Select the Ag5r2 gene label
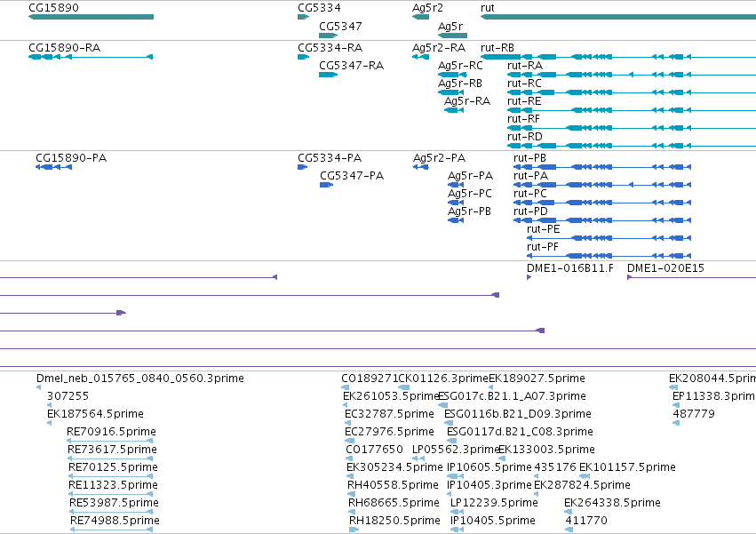The image size is (756, 534). (427, 8)
